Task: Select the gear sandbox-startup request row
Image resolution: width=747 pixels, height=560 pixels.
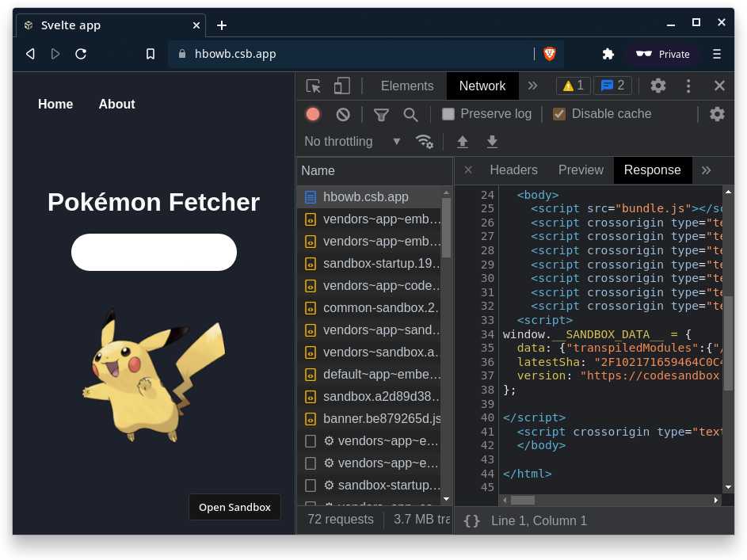Action: pos(370,486)
